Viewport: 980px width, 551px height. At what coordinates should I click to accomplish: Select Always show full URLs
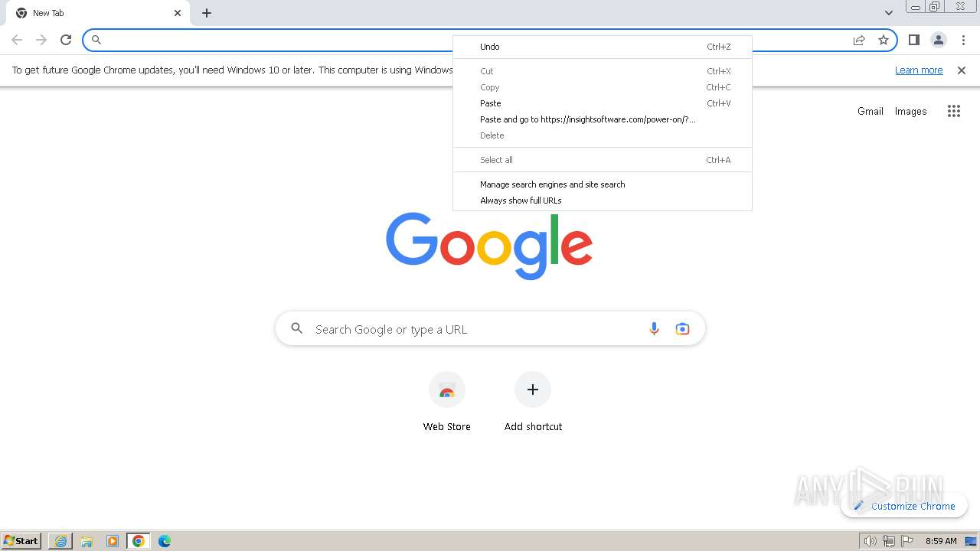tap(603, 201)
